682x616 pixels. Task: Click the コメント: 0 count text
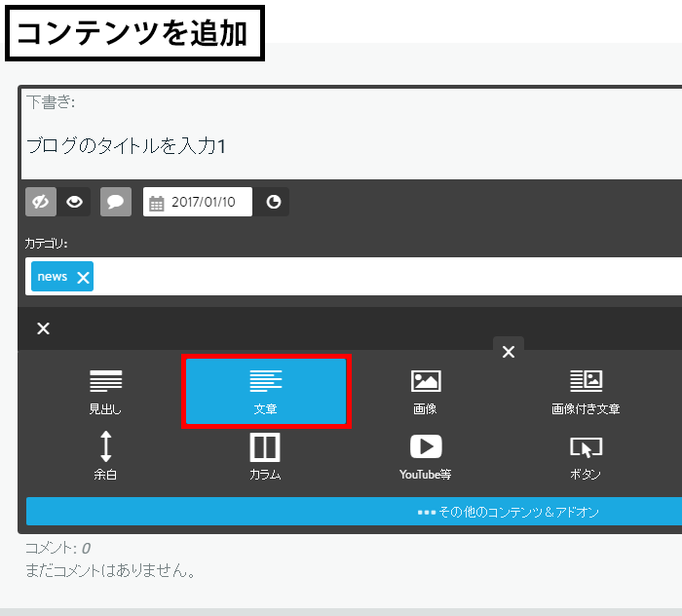coord(57,548)
